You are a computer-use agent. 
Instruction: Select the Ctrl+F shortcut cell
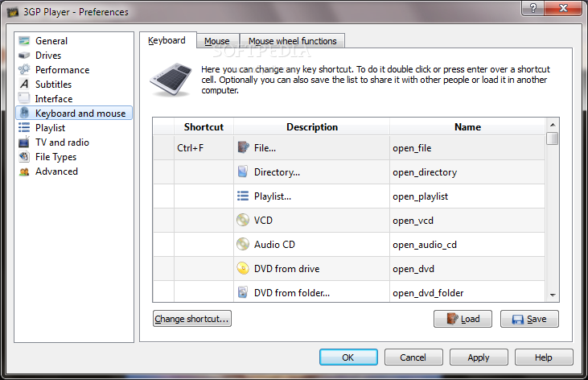[x=204, y=148]
